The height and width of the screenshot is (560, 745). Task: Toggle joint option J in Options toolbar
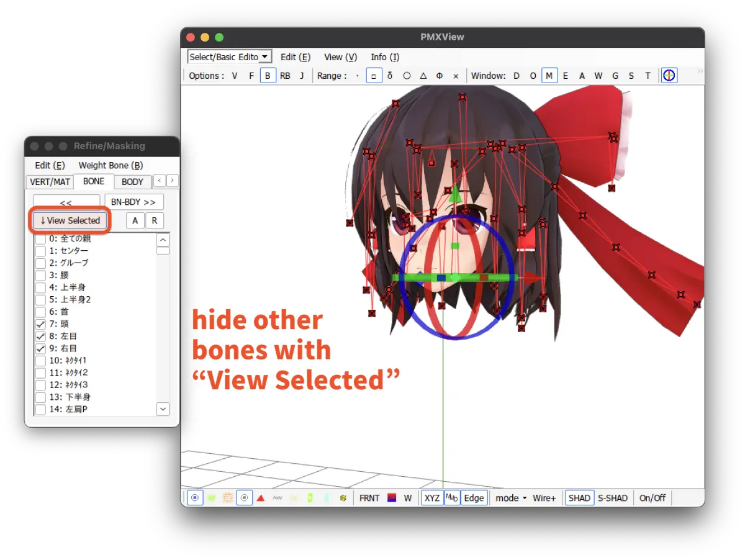tap(302, 76)
